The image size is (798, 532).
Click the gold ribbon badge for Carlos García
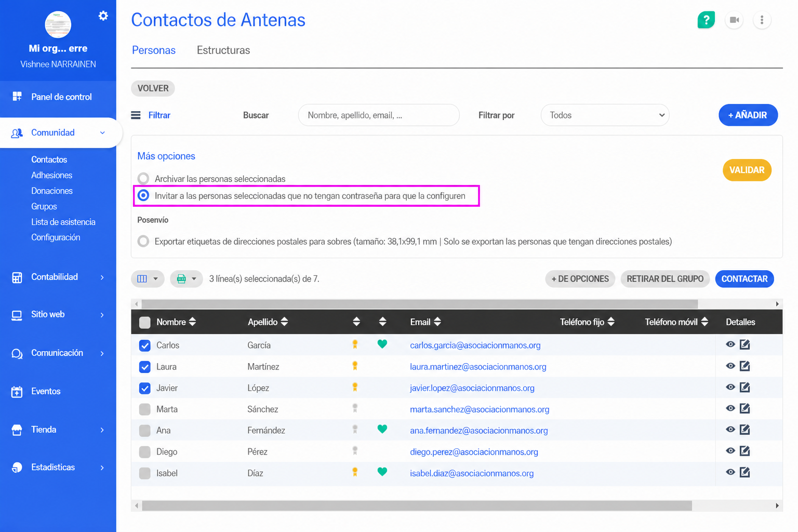[355, 344]
